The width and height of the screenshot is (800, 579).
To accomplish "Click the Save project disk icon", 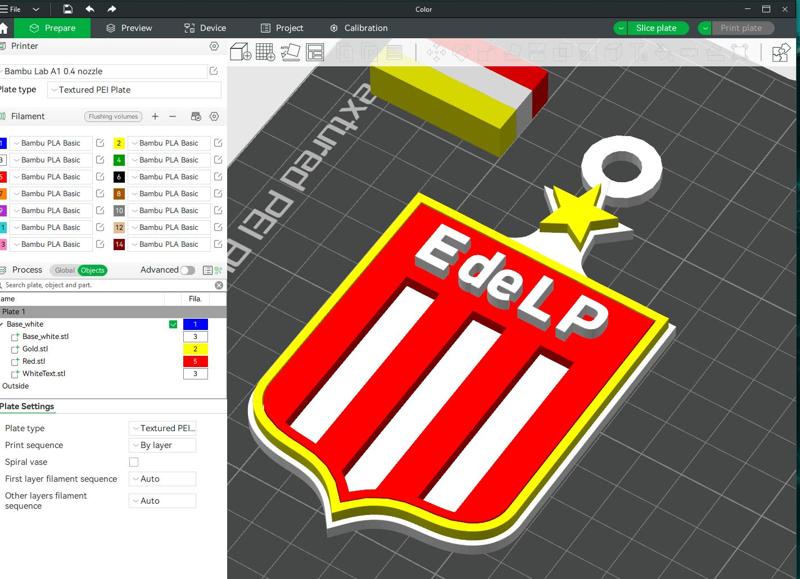I will [x=67, y=9].
